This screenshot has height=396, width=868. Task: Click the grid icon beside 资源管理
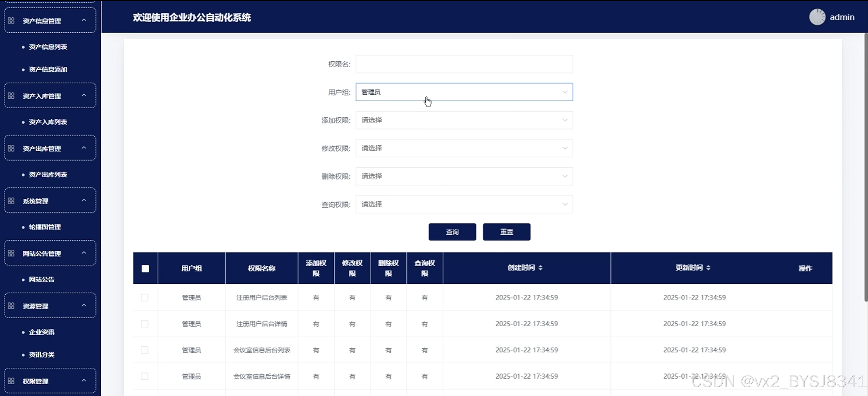[11, 306]
